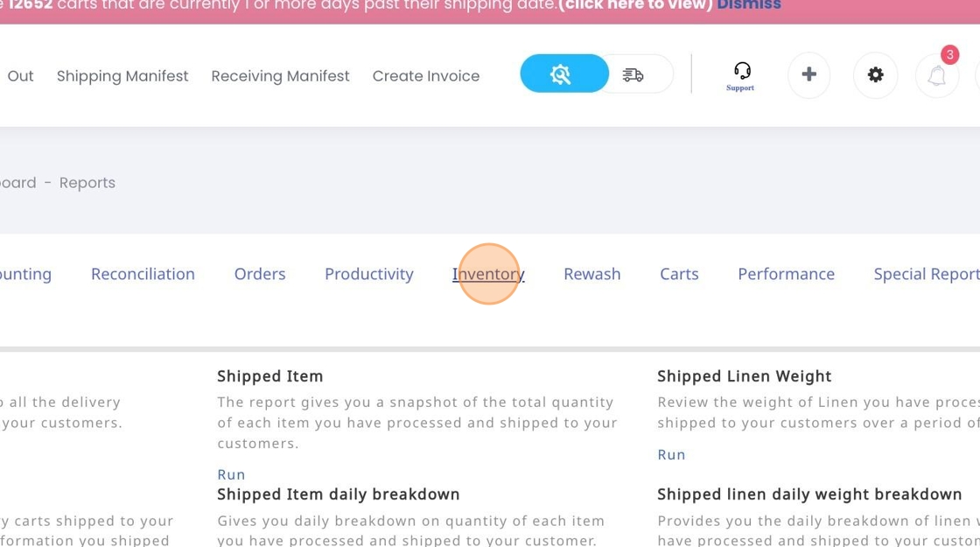
Task: Run the Shipped Item report
Action: [x=231, y=474]
